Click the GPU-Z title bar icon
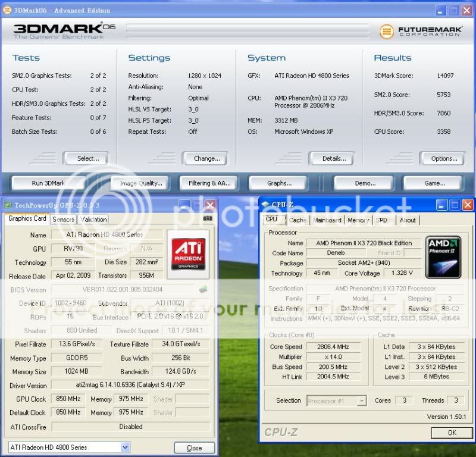Screen dimensions: 476x457 (x=8, y=205)
